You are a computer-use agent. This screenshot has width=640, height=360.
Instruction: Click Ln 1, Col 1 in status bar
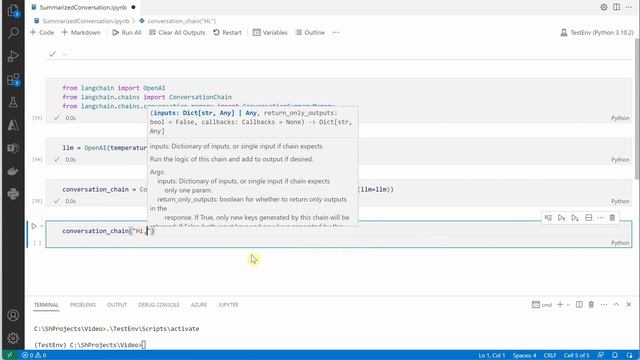(492, 355)
